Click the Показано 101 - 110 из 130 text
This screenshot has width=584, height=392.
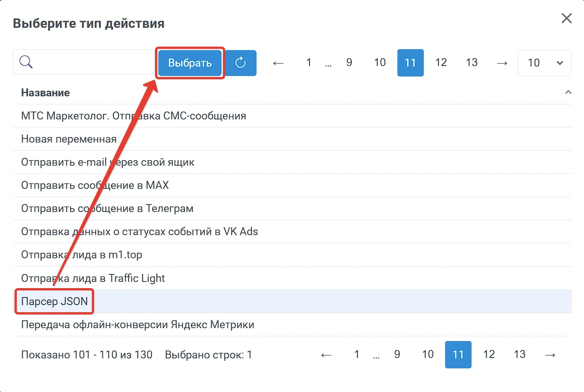click(87, 354)
